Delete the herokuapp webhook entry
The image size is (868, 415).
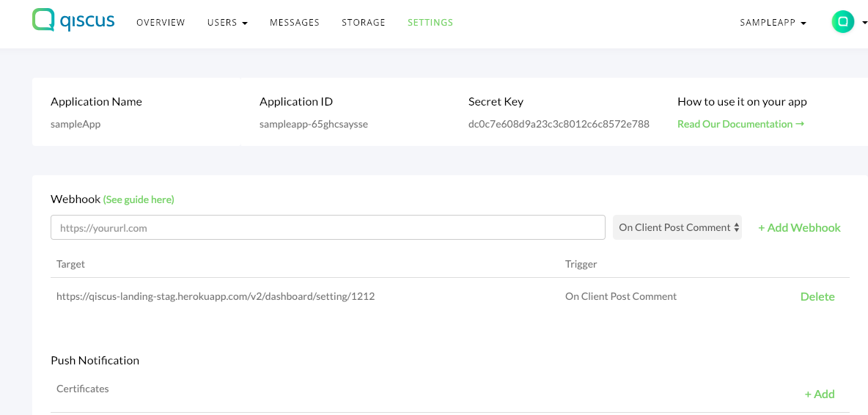pyautogui.click(x=817, y=297)
